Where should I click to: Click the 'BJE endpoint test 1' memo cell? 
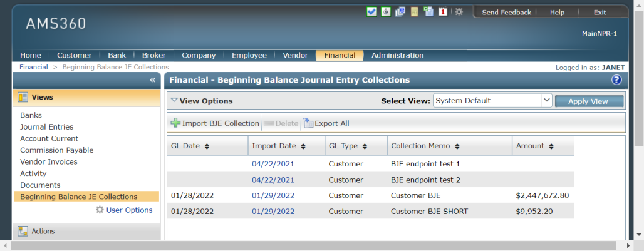[x=425, y=164]
